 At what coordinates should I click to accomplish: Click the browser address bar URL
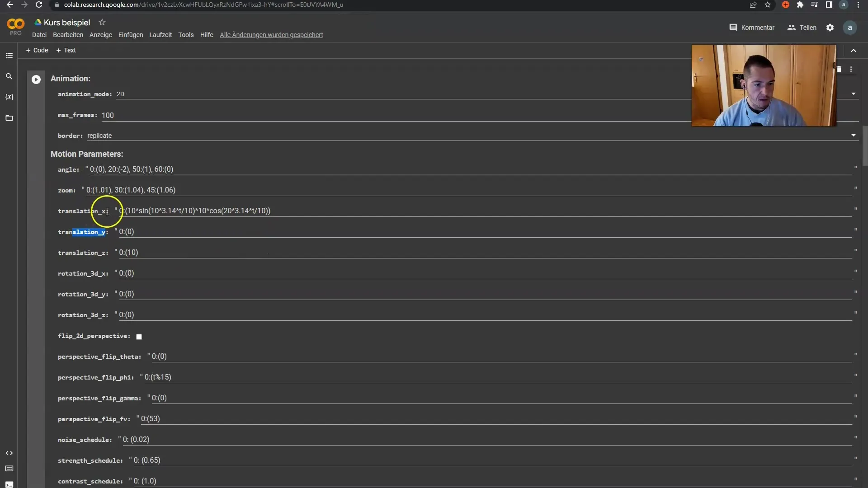(x=203, y=5)
